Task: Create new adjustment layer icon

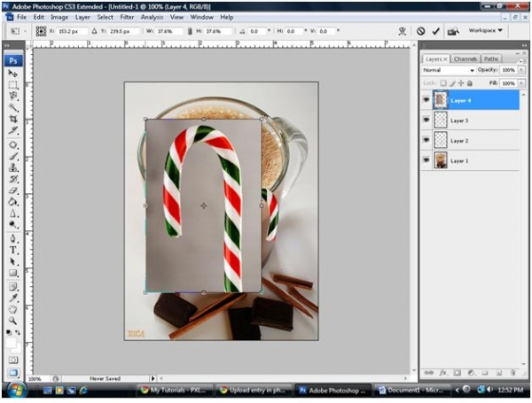Action: [x=471, y=373]
